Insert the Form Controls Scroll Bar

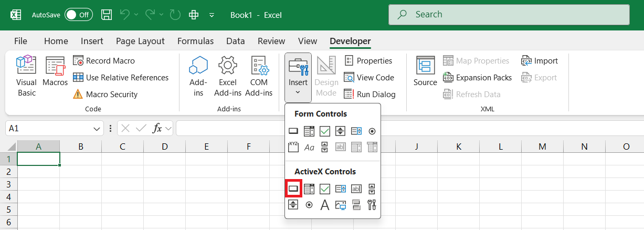[325, 147]
